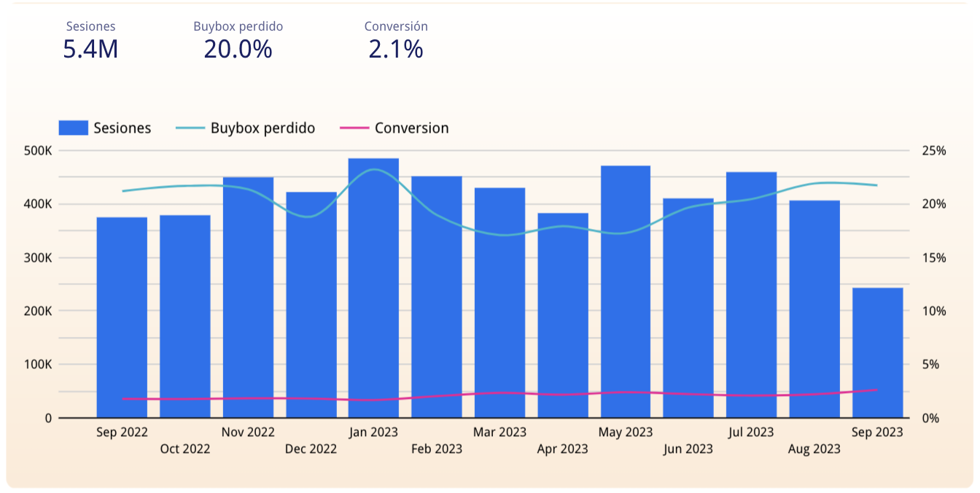
Task: Select the Oct 2022 sessions bar
Action: [185, 317]
